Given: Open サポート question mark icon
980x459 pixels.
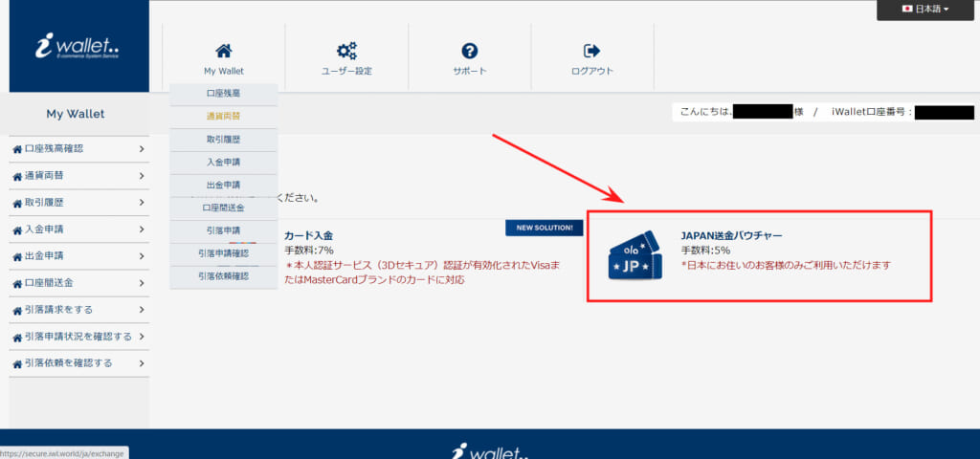Looking at the screenshot, I should coord(469,51).
